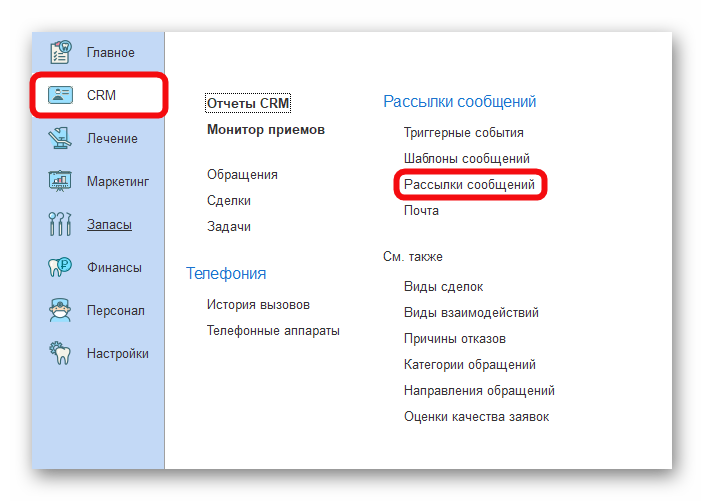Go to the Запасы section
Viewport: 704px width, 501px height.
tap(109, 224)
